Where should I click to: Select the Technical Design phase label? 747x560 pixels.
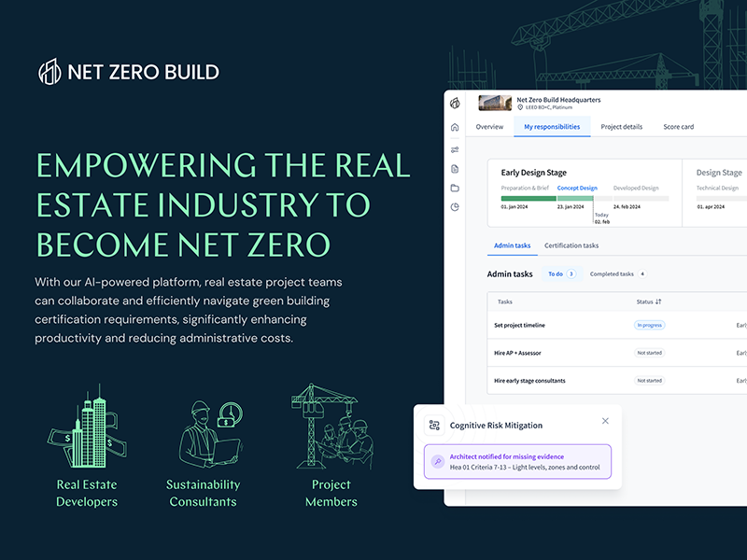coord(717,189)
